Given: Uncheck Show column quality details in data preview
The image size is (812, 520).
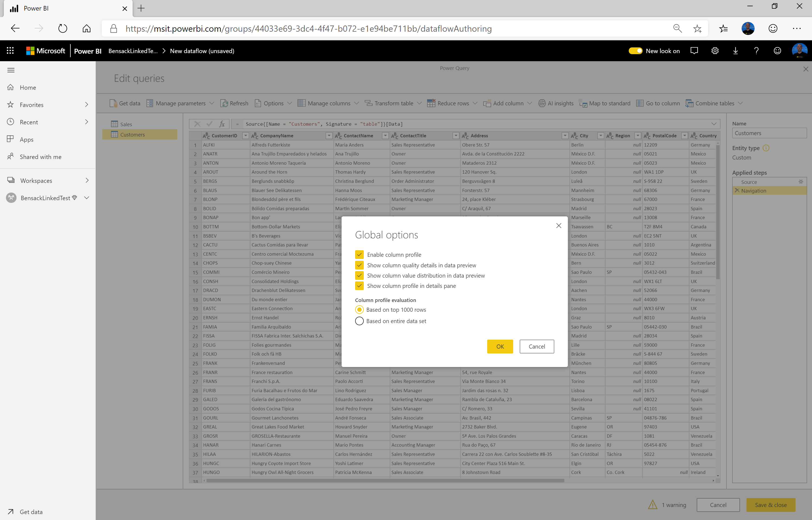Looking at the screenshot, I should [x=359, y=265].
